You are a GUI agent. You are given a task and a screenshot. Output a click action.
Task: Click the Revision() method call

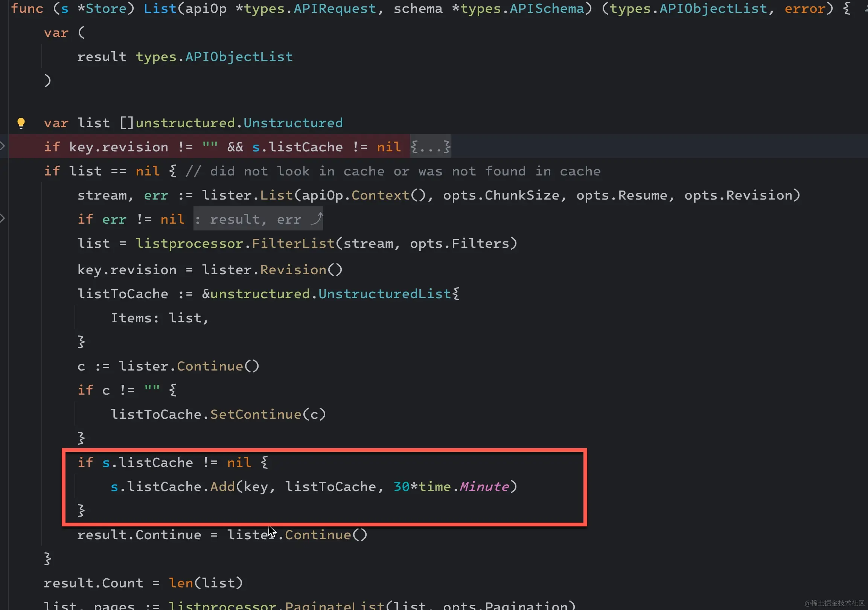point(293,270)
